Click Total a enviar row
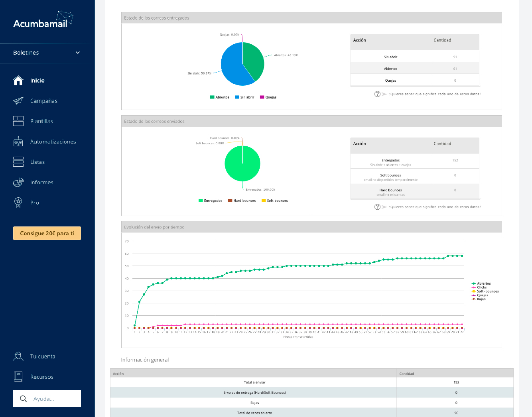Viewport: 532px width, 417px height. (x=312, y=382)
